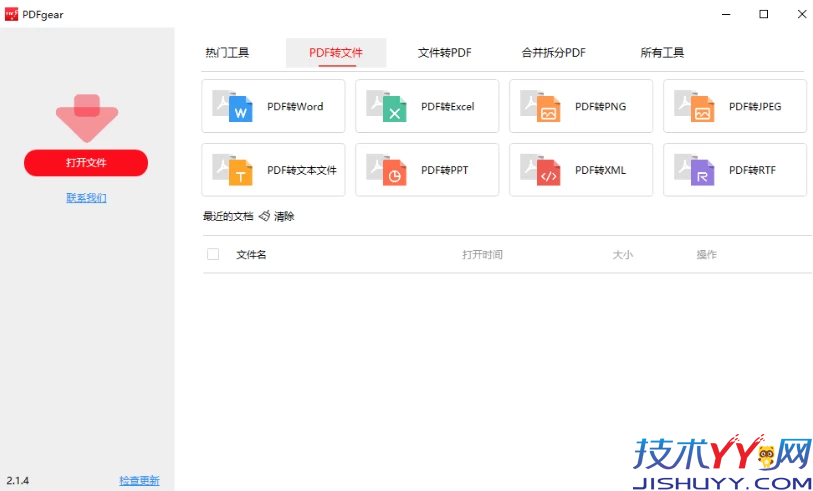Viewport: 813px width, 491px height.
Task: Click the 打开时间 column header
Action: pyautogui.click(x=482, y=255)
